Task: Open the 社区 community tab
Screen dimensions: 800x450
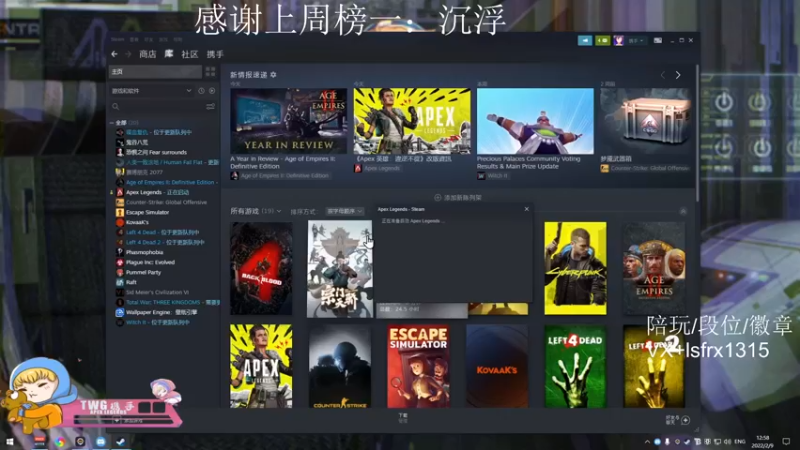Action: click(190, 54)
